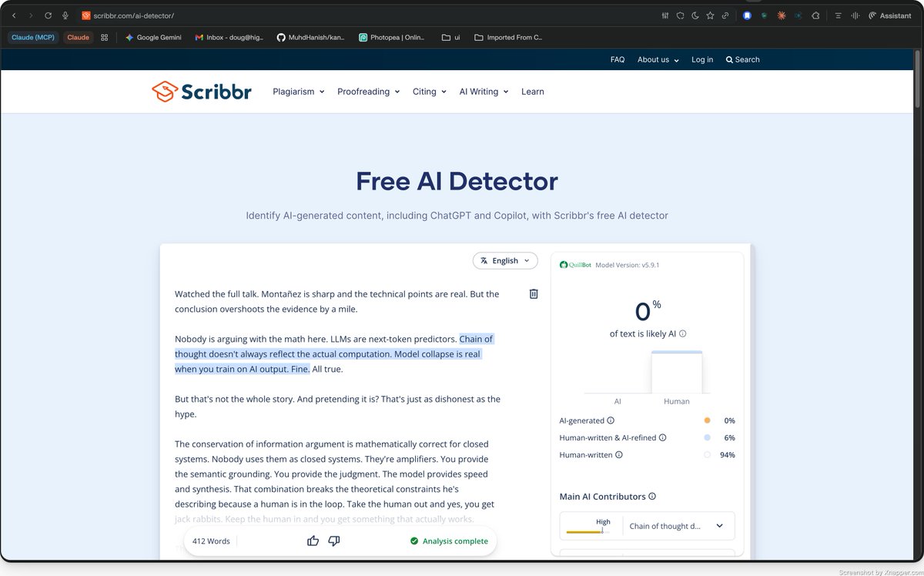
Task: Expand the Citing menu
Action: tap(429, 92)
